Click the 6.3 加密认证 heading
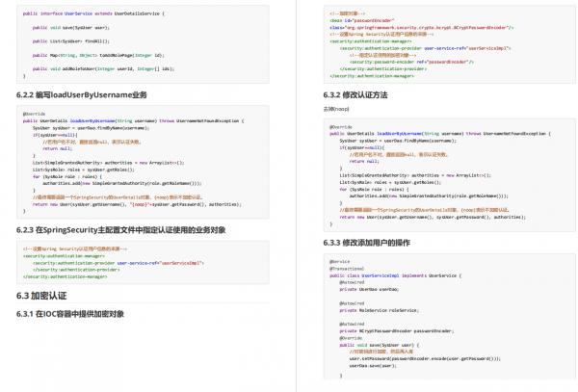 [41, 294]
